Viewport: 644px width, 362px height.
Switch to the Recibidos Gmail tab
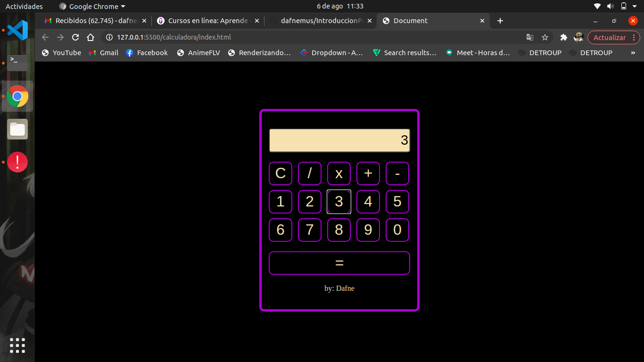96,21
